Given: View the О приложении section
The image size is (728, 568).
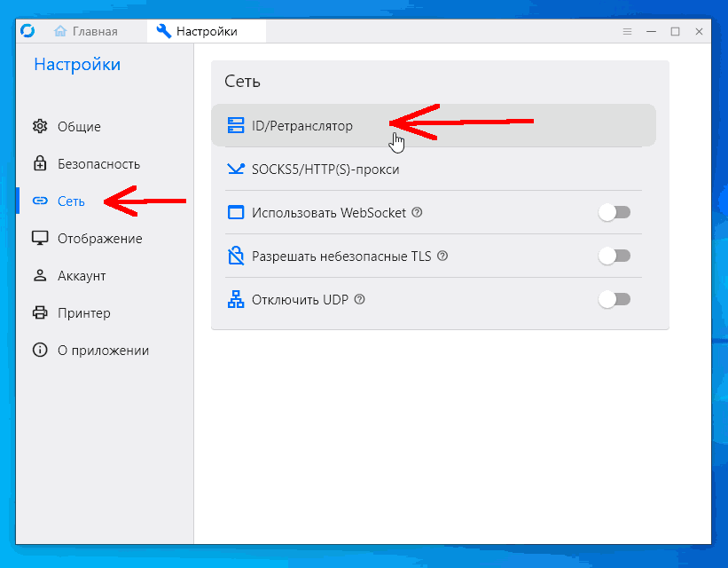Looking at the screenshot, I should (x=105, y=350).
